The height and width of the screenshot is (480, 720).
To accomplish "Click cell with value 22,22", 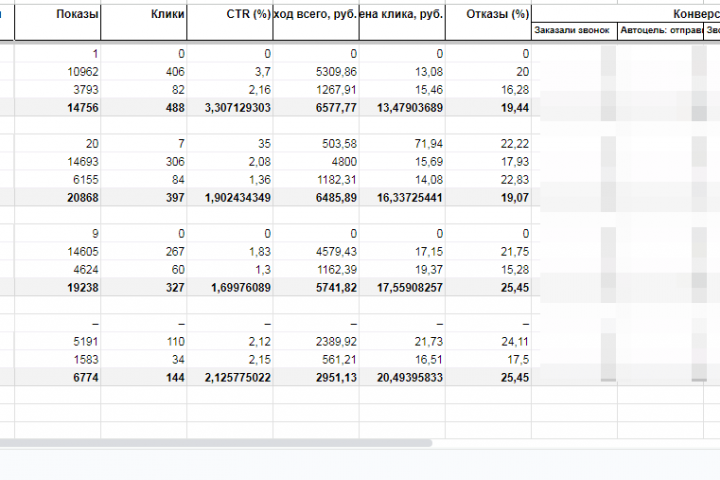I will click(489, 144).
